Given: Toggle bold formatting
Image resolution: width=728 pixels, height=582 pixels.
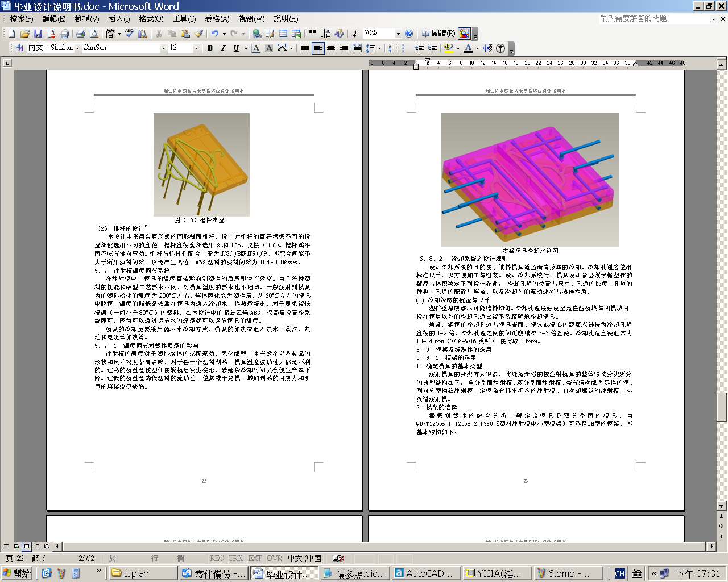Looking at the screenshot, I should (x=210, y=48).
